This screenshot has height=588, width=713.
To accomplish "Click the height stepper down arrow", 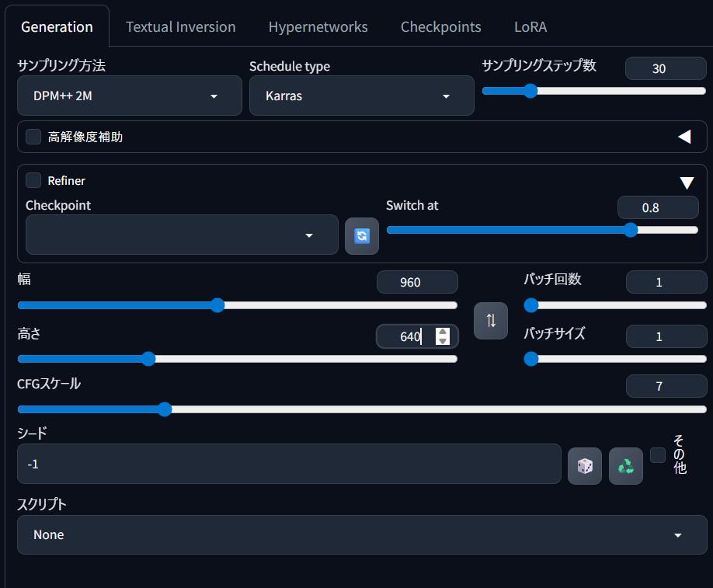I will (443, 341).
